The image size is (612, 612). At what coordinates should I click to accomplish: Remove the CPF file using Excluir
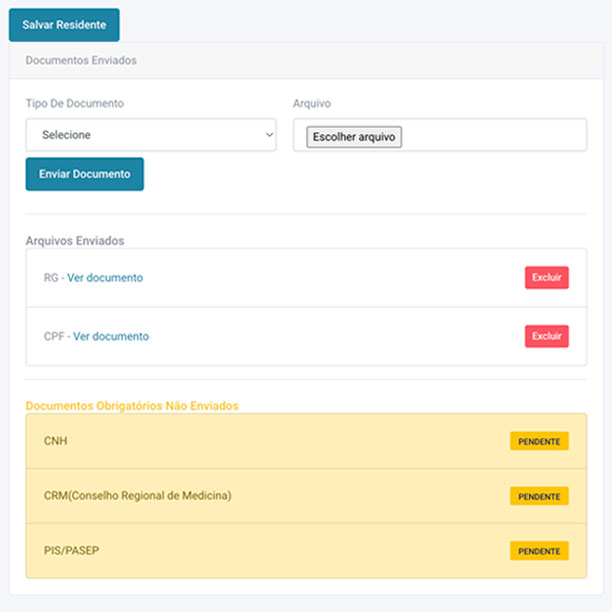click(x=546, y=336)
